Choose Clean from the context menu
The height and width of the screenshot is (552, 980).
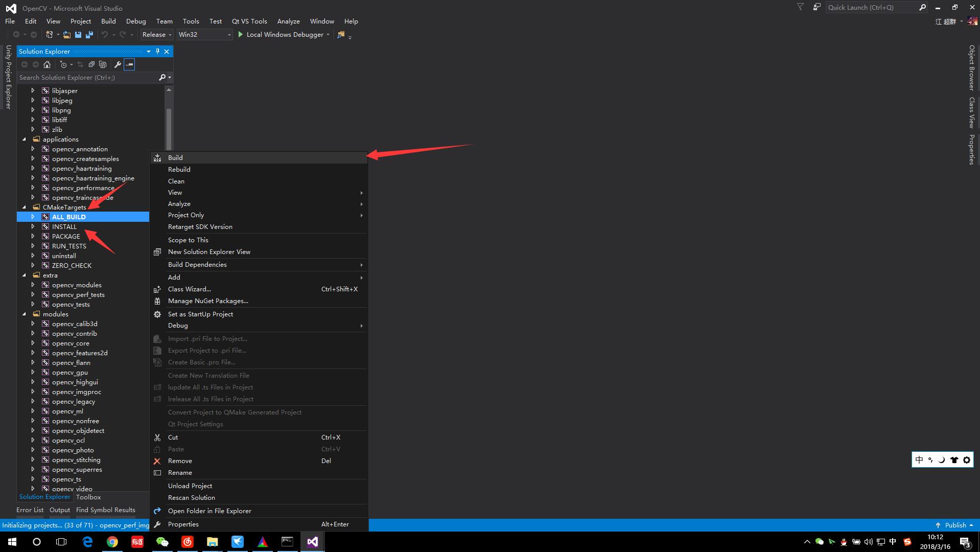click(x=259, y=181)
